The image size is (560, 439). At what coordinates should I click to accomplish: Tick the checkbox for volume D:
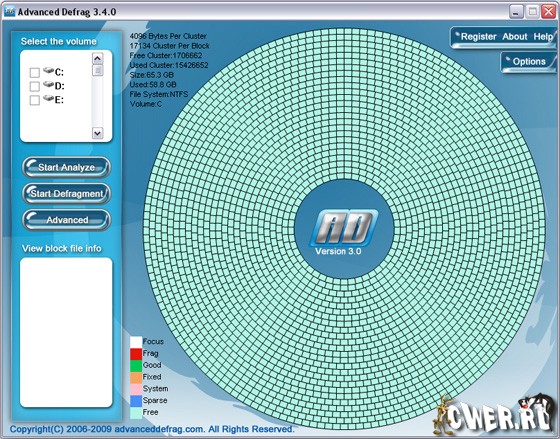[35, 86]
